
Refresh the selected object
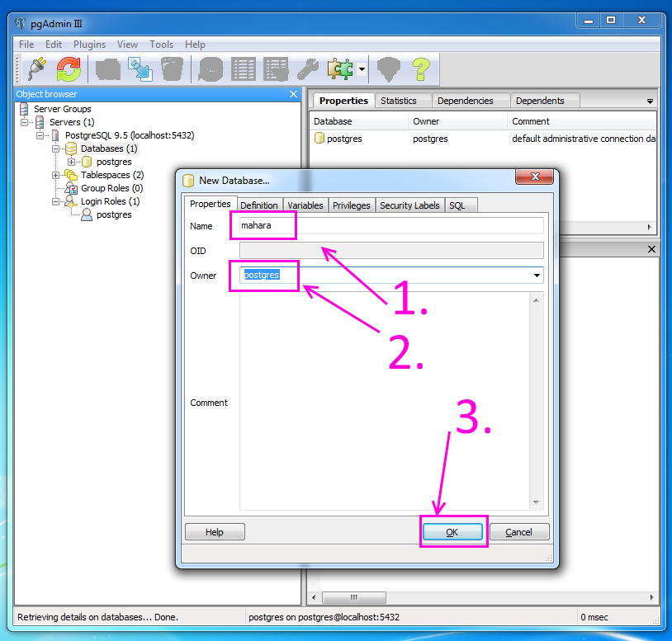(69, 68)
